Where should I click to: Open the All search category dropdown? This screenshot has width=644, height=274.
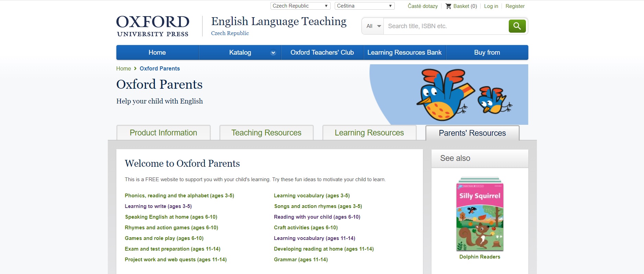[373, 26]
